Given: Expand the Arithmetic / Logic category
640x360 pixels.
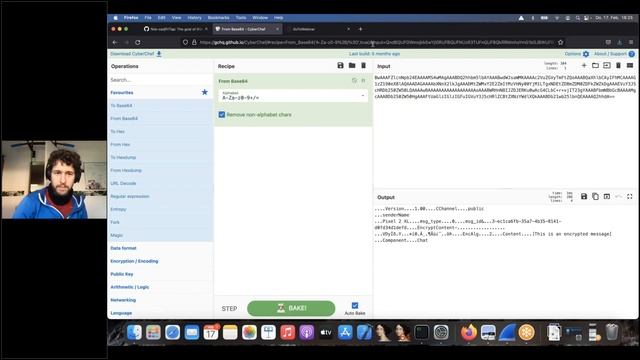Looking at the screenshot, I should coord(160,287).
